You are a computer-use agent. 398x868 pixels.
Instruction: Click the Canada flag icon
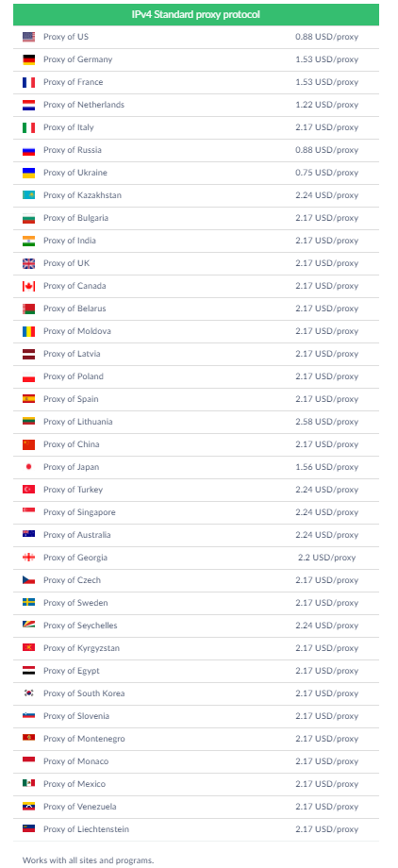(29, 286)
